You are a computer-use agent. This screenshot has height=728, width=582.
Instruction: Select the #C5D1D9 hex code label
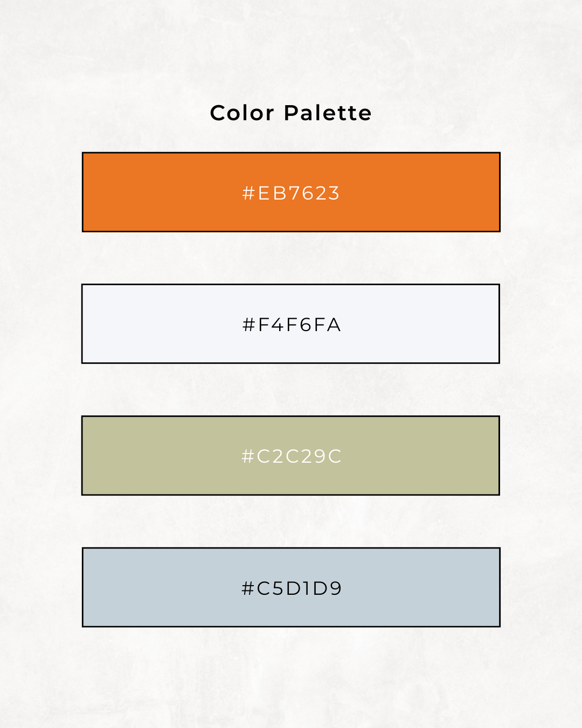coord(292,588)
